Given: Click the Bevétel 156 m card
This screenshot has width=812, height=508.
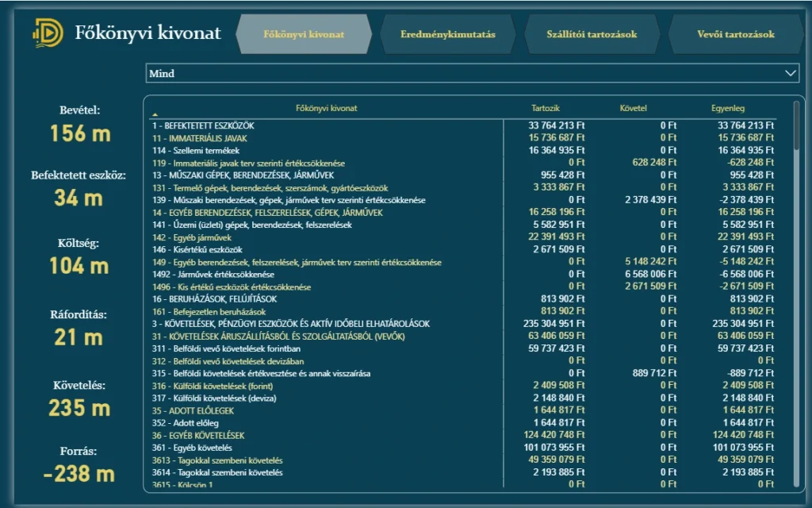Looking at the screenshot, I should tap(80, 125).
